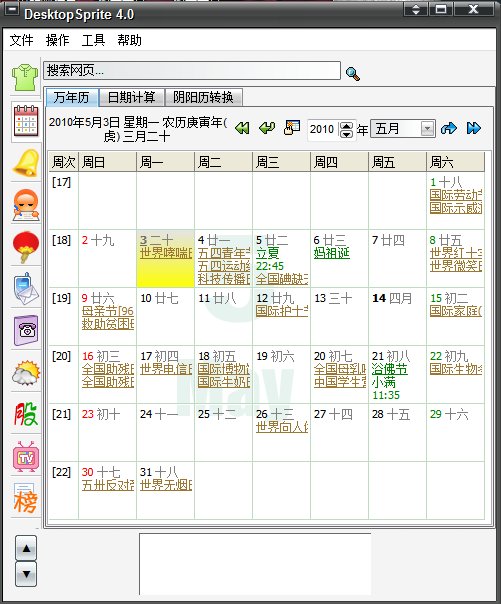Go to previous month green arrow
Image resolution: width=501 pixels, height=604 pixels.
(x=267, y=128)
